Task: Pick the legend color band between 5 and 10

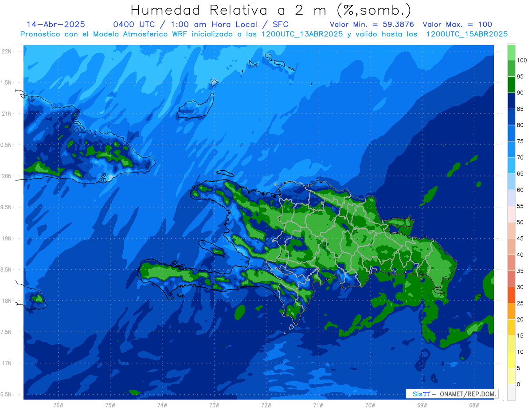Action: coord(511,360)
